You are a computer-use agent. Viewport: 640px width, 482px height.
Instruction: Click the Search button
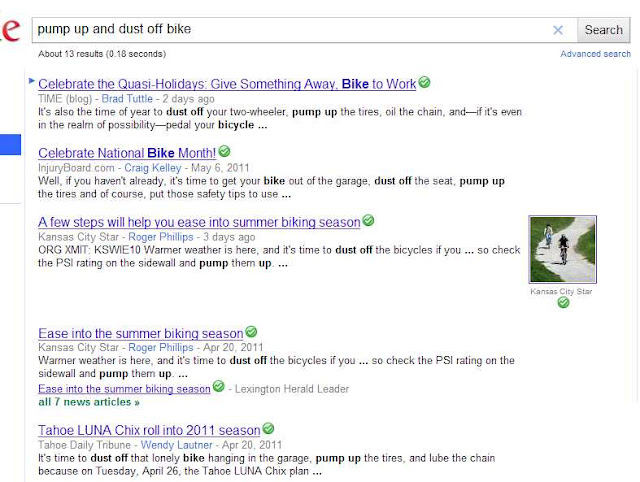603,30
